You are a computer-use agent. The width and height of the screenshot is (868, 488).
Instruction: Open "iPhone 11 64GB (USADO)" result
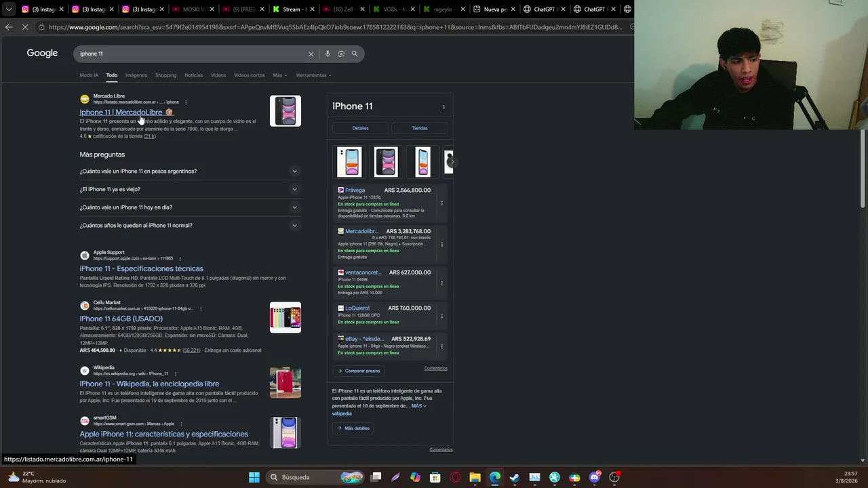[x=121, y=319]
